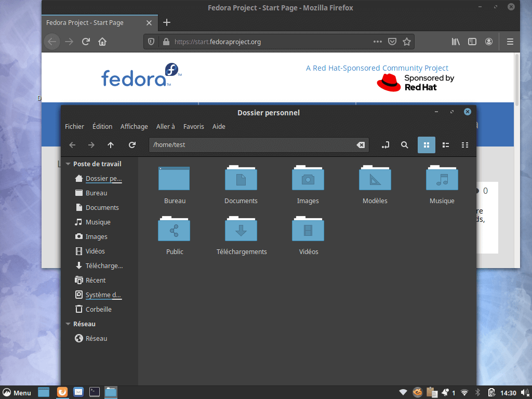Go forward in the file manager toolbar
The height and width of the screenshot is (399, 532).
coord(91,145)
